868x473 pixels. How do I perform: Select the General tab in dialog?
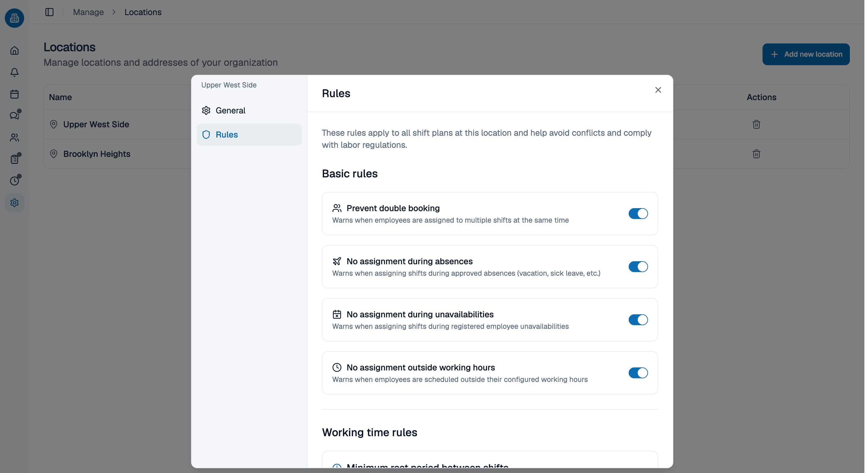[x=249, y=111]
